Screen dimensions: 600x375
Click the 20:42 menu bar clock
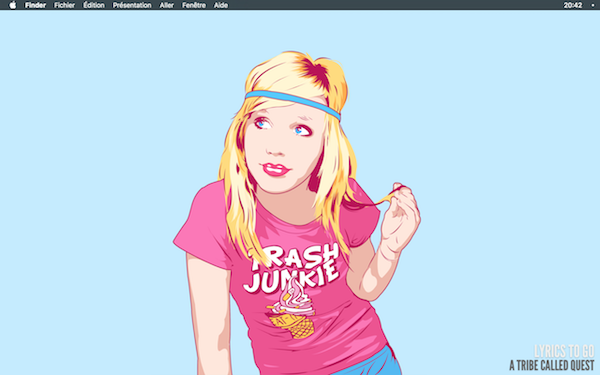tap(572, 5)
